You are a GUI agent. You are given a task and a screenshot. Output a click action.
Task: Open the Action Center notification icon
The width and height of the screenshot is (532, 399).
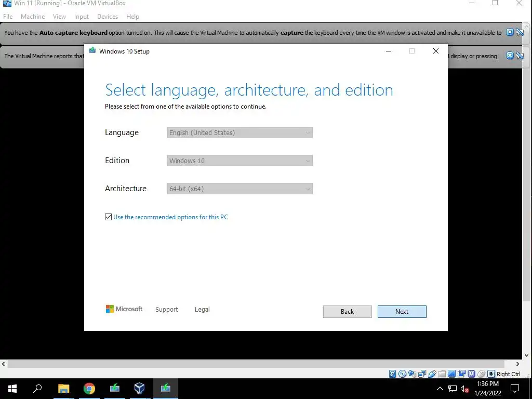click(x=515, y=389)
